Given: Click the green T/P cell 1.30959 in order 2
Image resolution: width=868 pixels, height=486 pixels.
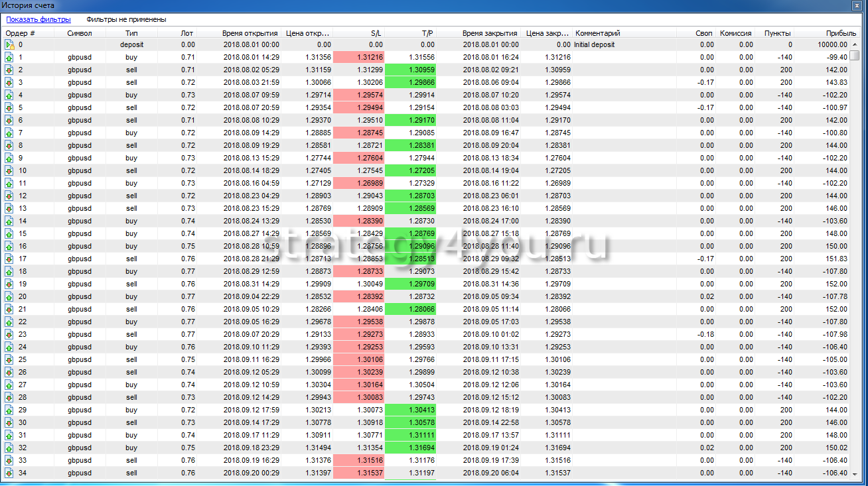Looking at the screenshot, I should (410, 70).
